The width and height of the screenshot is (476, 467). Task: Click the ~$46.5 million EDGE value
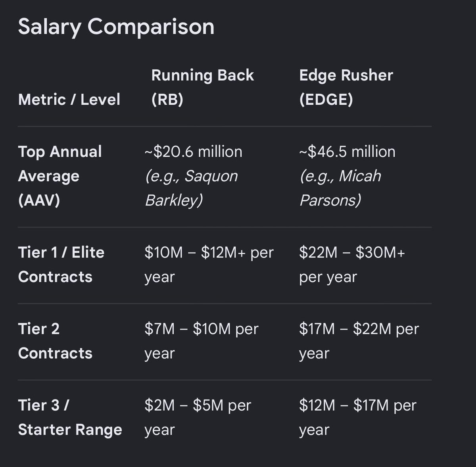347,152
